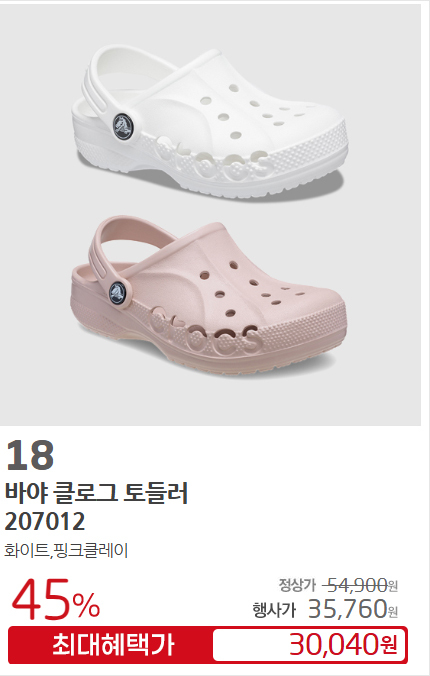
Task: Click the crocs sole lettering on white clog
Action: tap(211, 160)
